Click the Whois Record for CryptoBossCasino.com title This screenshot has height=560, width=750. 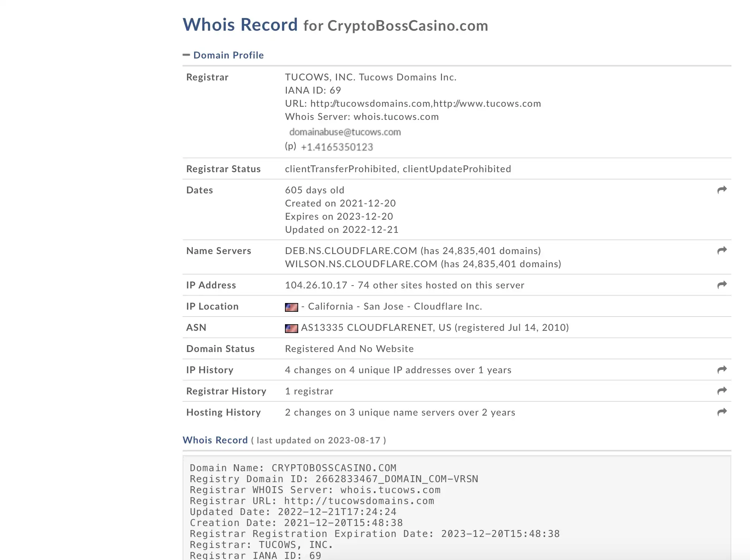click(x=335, y=25)
